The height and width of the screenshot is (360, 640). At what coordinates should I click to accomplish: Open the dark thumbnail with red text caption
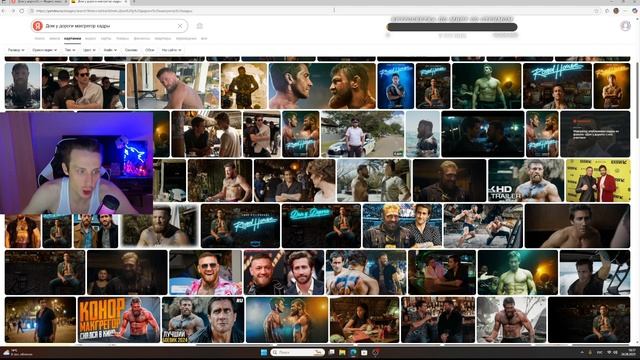click(595, 134)
